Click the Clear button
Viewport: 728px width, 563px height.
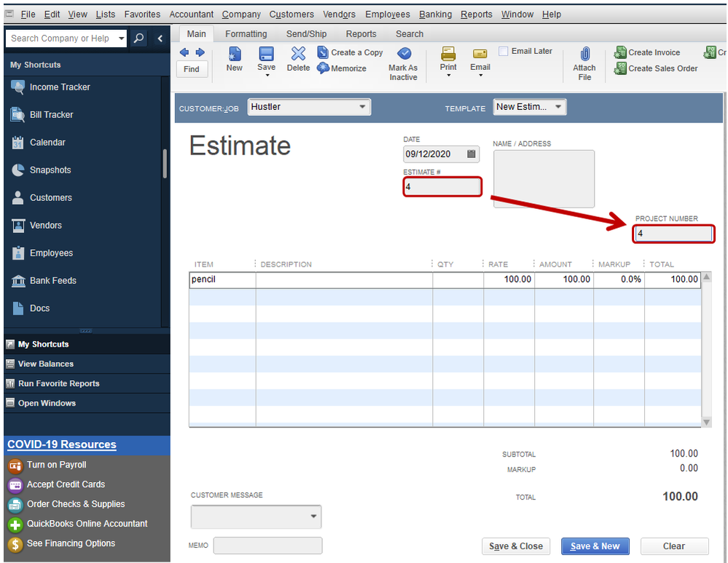coord(674,546)
